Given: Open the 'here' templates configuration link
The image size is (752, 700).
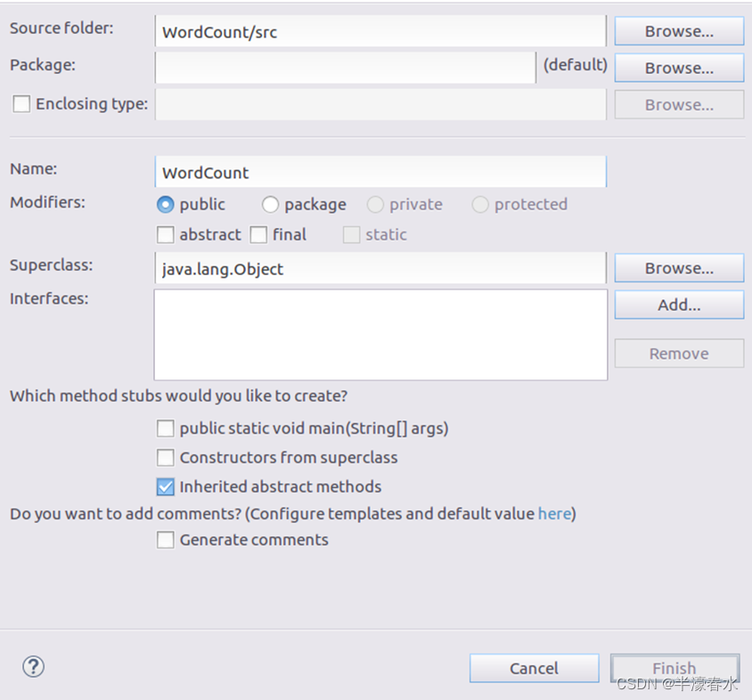Looking at the screenshot, I should (x=554, y=514).
